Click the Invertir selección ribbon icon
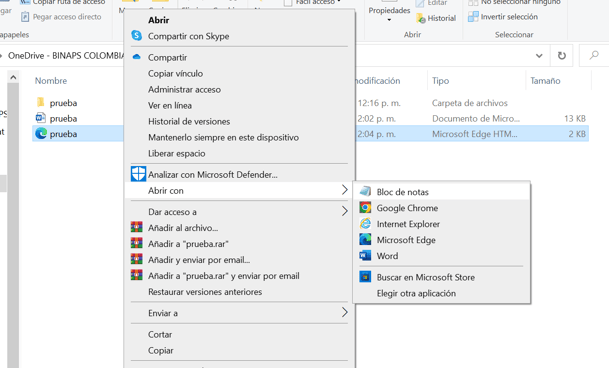This screenshot has width=609, height=368. click(x=473, y=16)
